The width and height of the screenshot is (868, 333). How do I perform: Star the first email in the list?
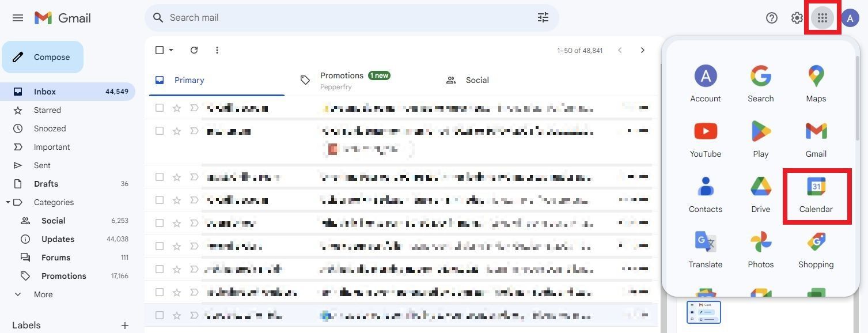(177, 108)
